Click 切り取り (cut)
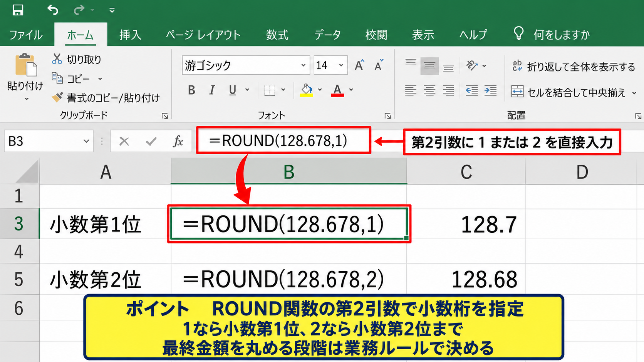This screenshot has width=644, height=362. 77,59
